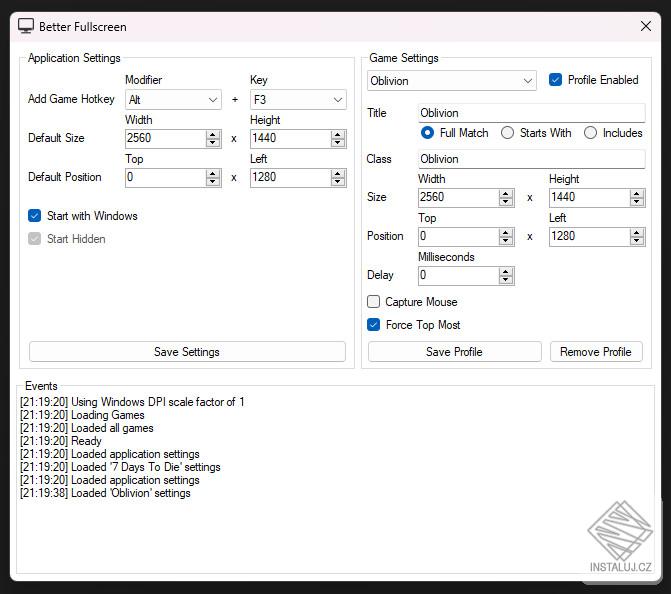671x594 pixels.
Task: Decrease Default Position Top with down arrow
Action: (213, 182)
